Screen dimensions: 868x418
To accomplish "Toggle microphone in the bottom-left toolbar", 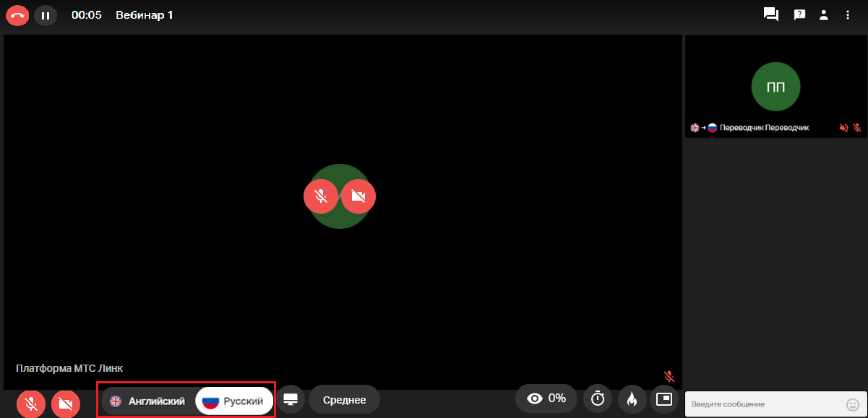I will pos(31,404).
